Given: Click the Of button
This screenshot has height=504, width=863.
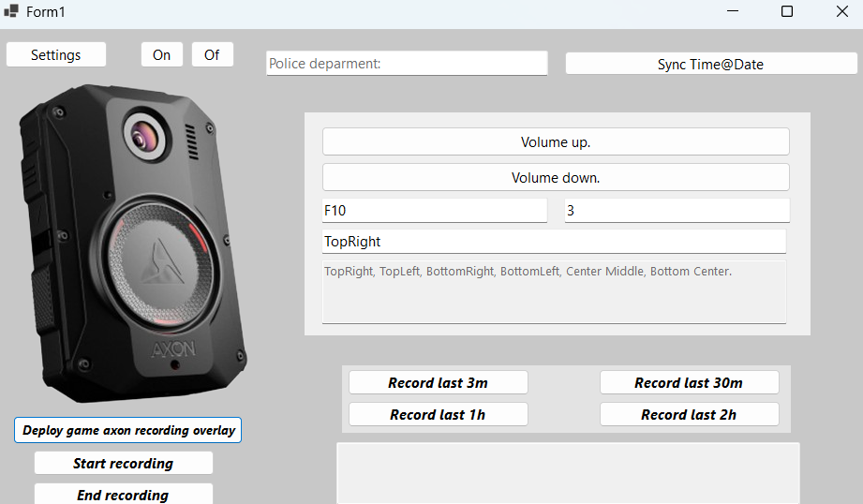Looking at the screenshot, I should pyautogui.click(x=212, y=55).
